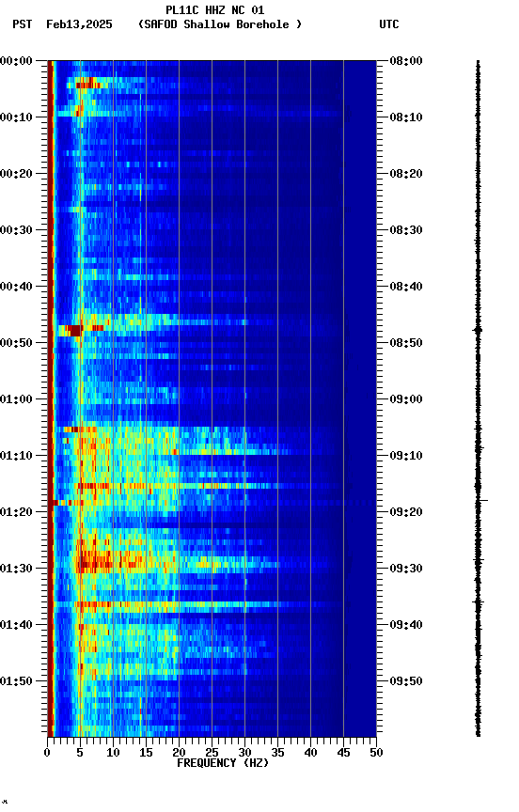Click the '30' frequency axis label

click(x=244, y=753)
